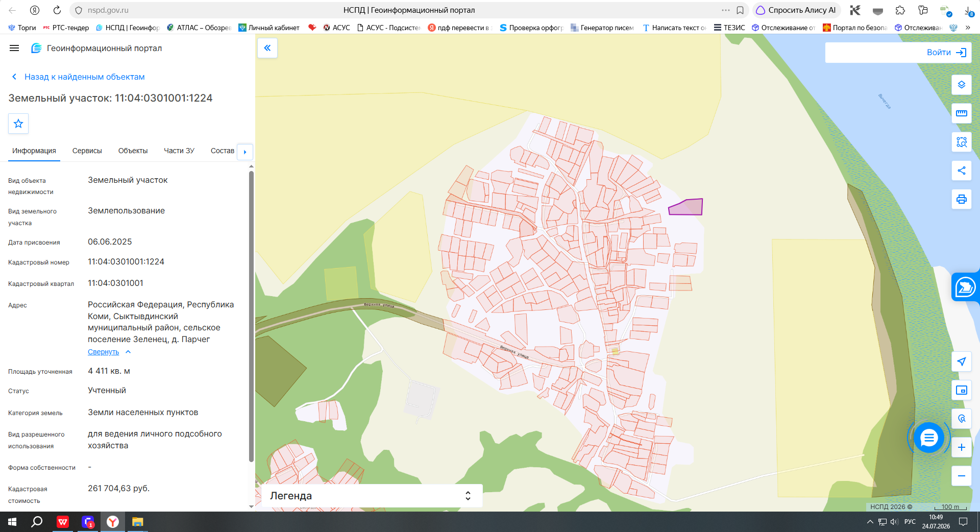Open the Части ЗУ tab
The height and width of the screenshot is (532, 980).
[x=179, y=151]
